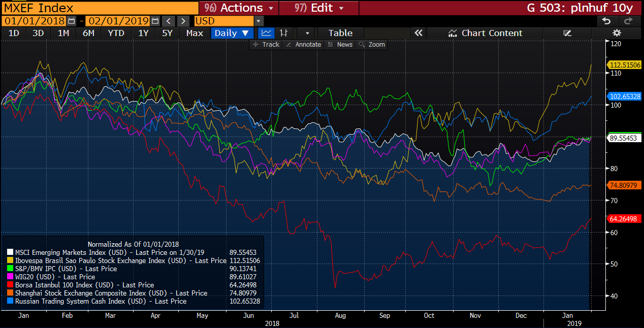644x328 pixels.
Task: Select the line chart type icon
Action: point(267,33)
